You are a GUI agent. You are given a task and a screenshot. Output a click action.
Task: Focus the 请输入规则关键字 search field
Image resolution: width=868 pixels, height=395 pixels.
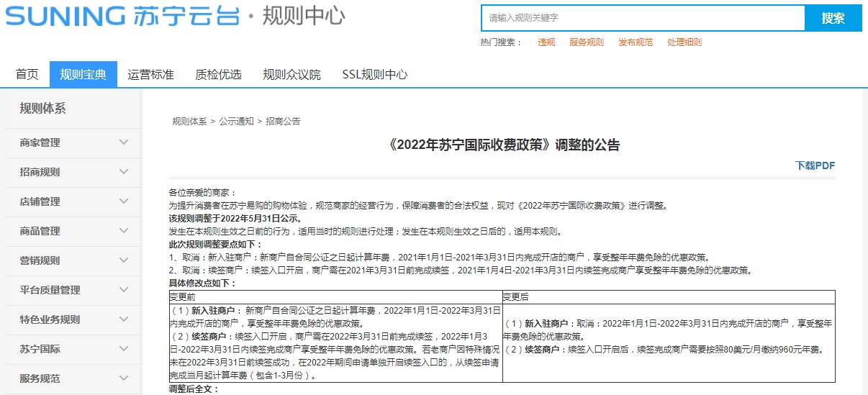[x=643, y=18]
